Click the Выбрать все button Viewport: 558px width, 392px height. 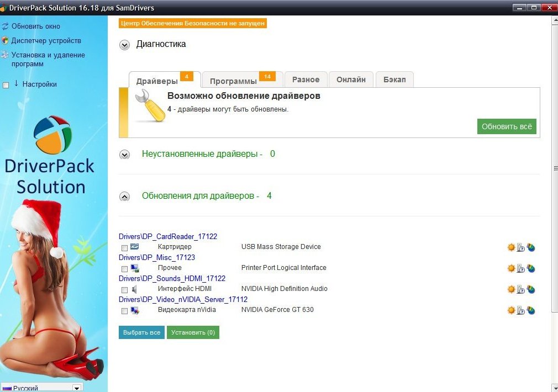pos(141,332)
